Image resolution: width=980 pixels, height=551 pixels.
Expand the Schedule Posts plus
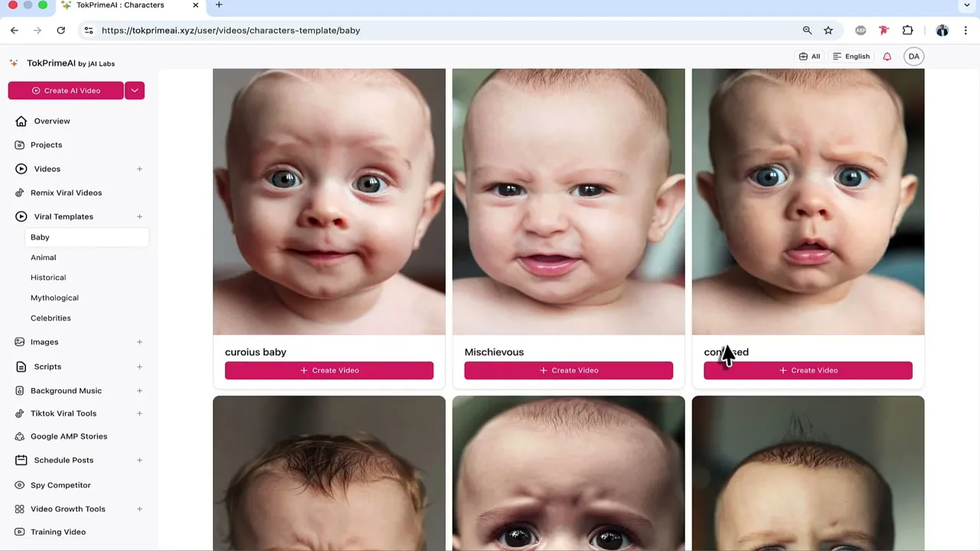pyautogui.click(x=139, y=460)
